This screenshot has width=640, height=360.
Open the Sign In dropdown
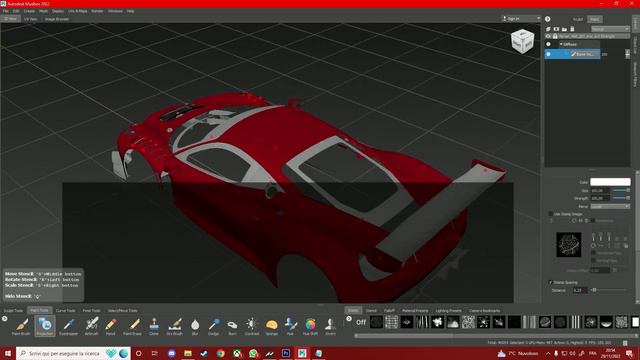pyautogui.click(x=521, y=19)
